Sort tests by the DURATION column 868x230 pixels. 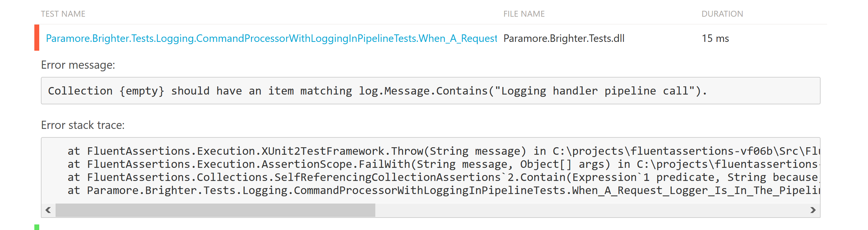point(722,14)
